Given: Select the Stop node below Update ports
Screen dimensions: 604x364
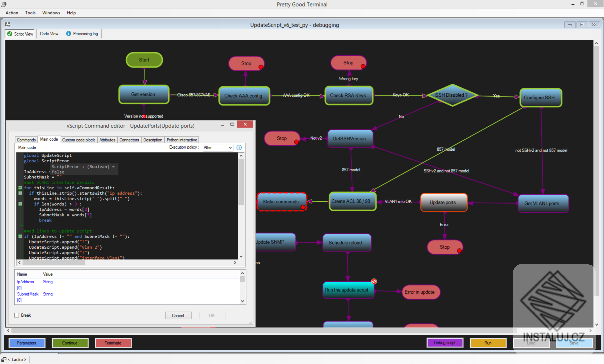Looking at the screenshot, I should point(445,247).
